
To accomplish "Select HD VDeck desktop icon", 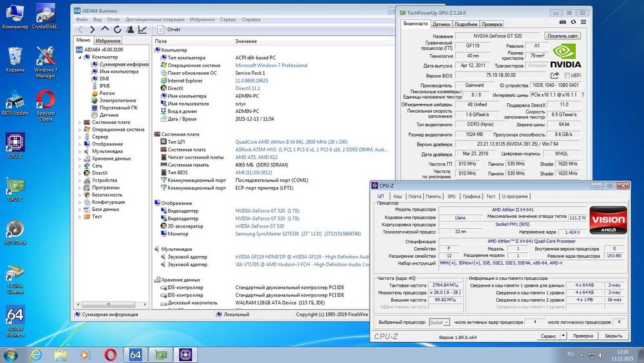I will 15,232.
